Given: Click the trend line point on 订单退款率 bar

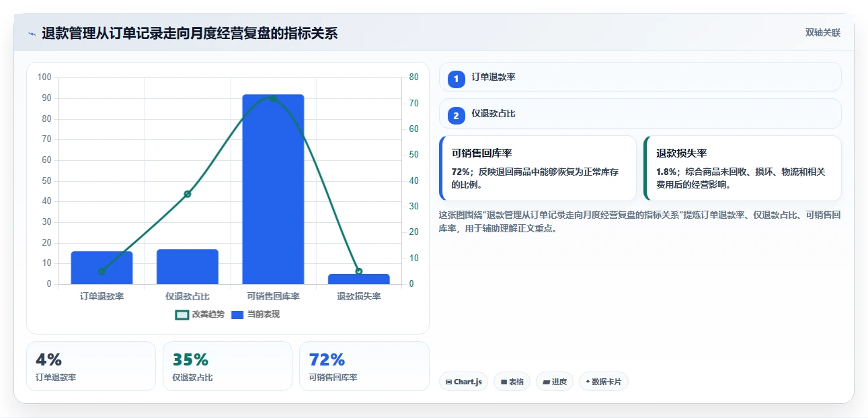Looking at the screenshot, I should [x=102, y=271].
